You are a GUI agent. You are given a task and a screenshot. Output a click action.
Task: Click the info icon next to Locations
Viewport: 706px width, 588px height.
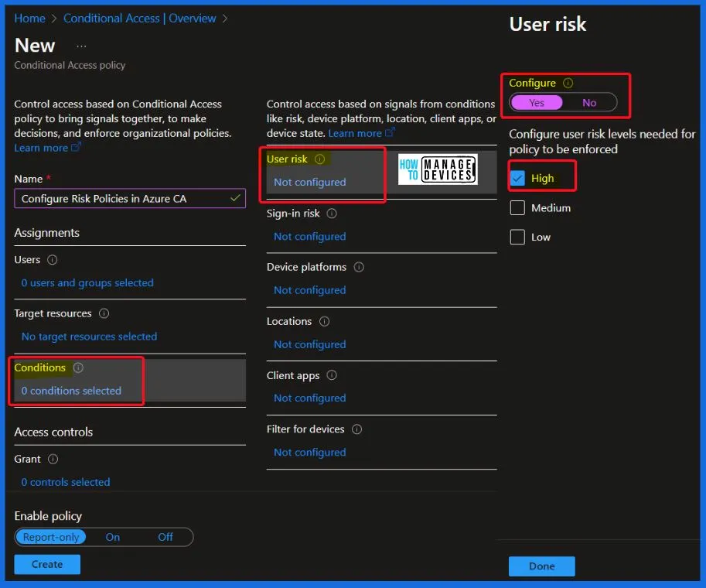[x=325, y=321]
